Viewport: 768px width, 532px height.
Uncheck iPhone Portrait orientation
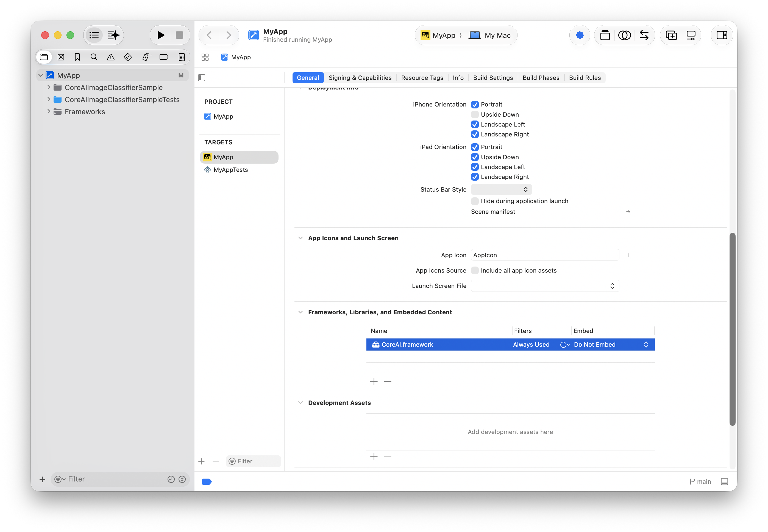tap(475, 104)
